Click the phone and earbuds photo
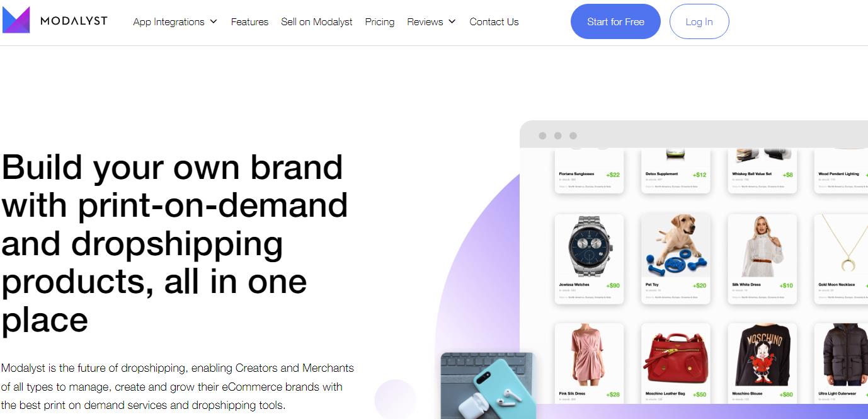Image resolution: width=868 pixels, height=419 pixels. click(x=488, y=386)
